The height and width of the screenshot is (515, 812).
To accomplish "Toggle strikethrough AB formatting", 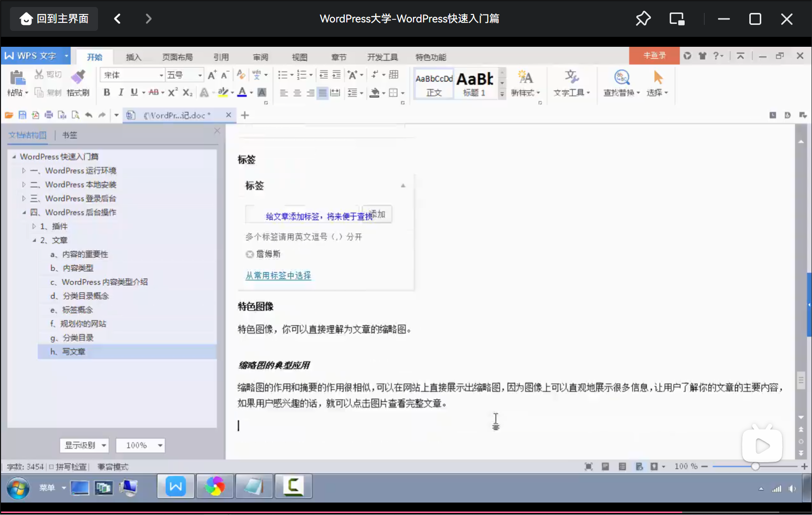I will tap(154, 93).
